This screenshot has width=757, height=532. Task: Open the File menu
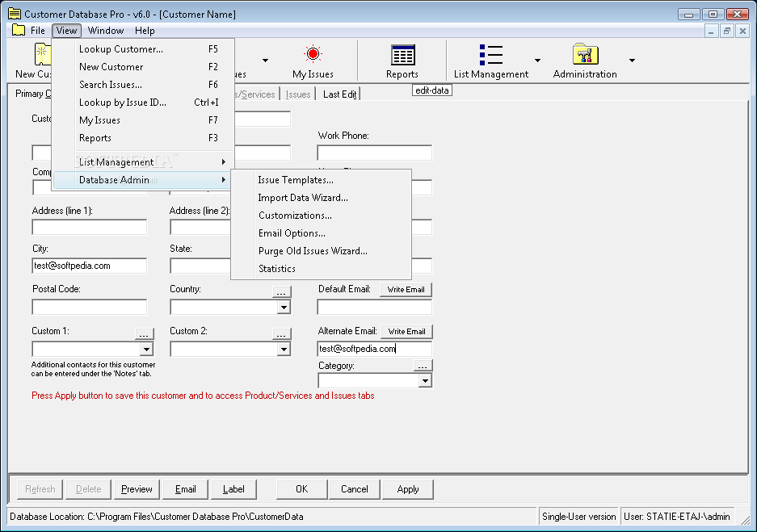(x=38, y=31)
